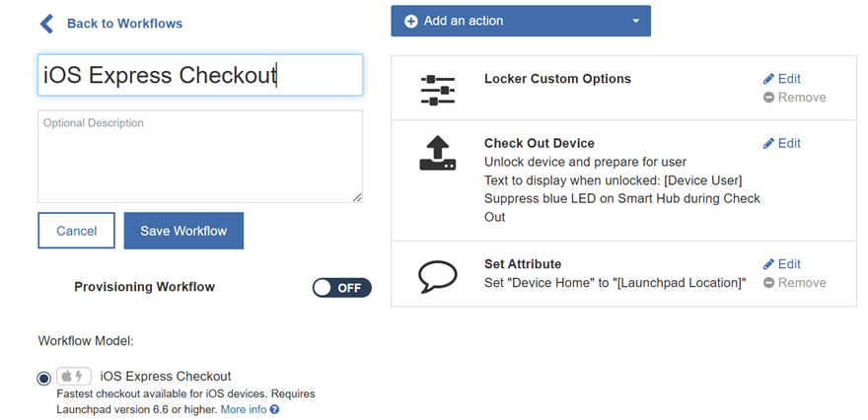The width and height of the screenshot is (868, 420).
Task: Click the Set Attribute speech bubble icon
Action: (438, 274)
